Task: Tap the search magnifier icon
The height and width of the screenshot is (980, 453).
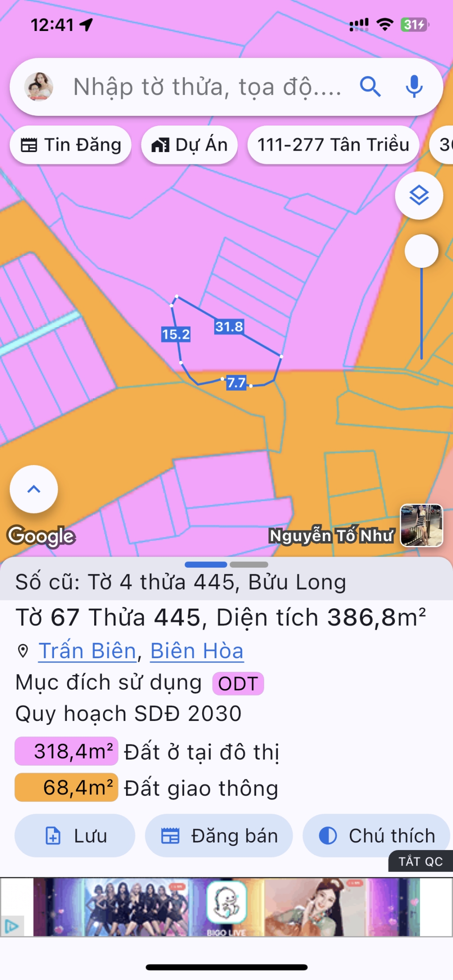Action: [370, 87]
